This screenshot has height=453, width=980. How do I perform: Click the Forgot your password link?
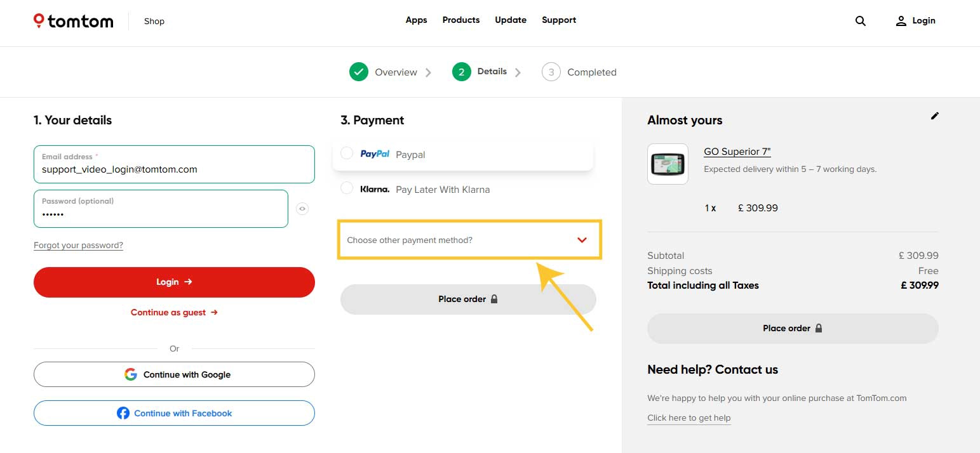(x=78, y=245)
